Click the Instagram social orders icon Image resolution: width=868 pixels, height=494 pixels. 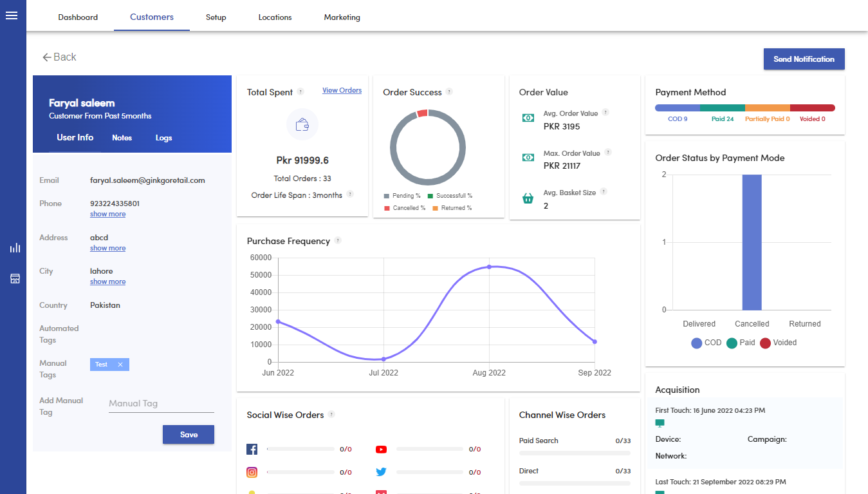pos(252,471)
